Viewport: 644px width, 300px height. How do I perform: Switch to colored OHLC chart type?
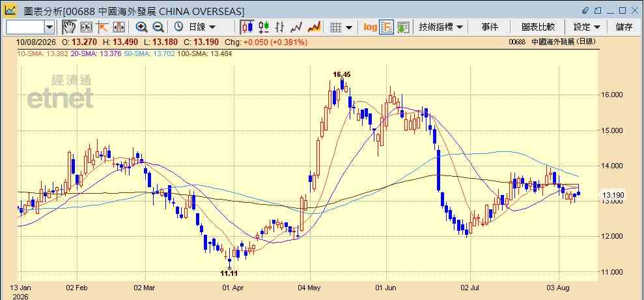pos(264,27)
